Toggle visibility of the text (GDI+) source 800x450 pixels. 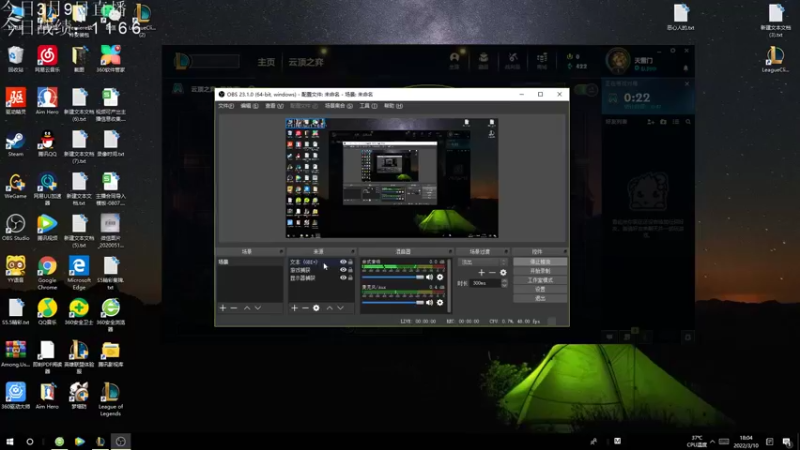[343, 262]
